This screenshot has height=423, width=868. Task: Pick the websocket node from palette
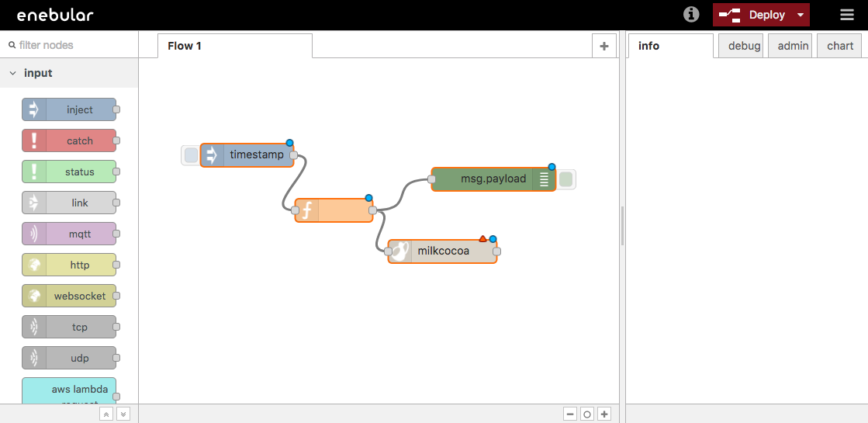click(69, 296)
